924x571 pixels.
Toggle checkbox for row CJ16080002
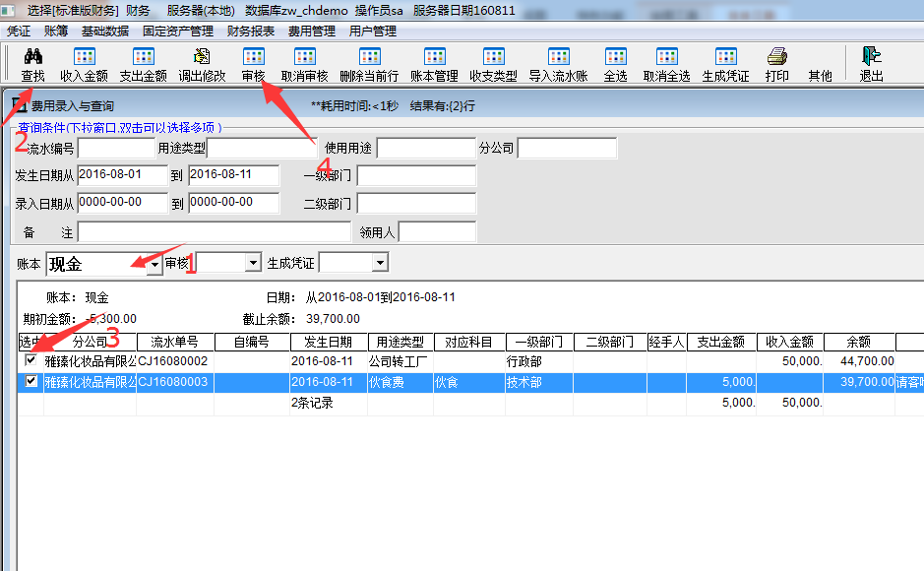tap(31, 361)
